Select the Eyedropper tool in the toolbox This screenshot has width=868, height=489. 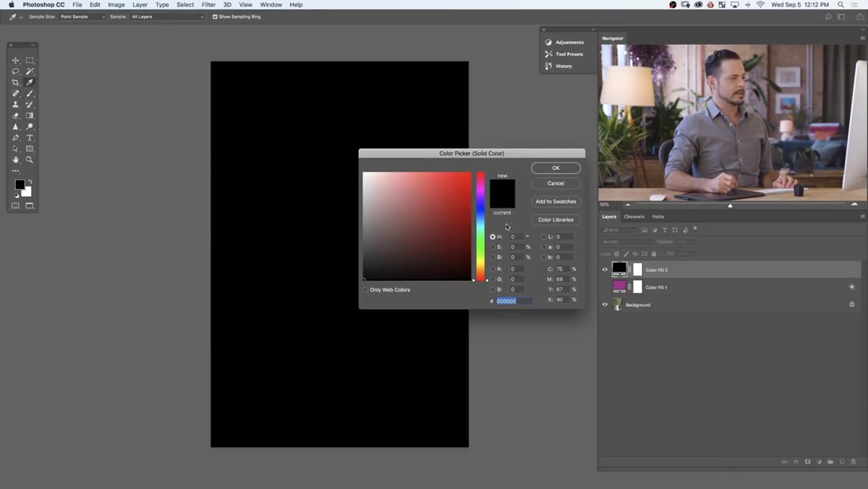[x=30, y=82]
